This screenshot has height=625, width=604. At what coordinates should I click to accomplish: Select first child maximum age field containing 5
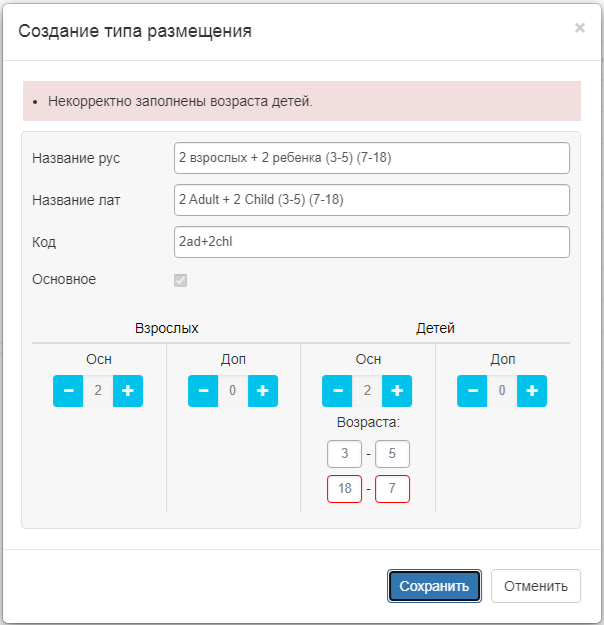(393, 454)
